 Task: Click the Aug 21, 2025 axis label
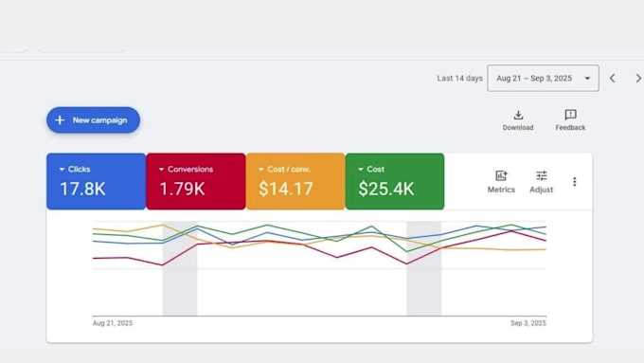[x=113, y=323]
